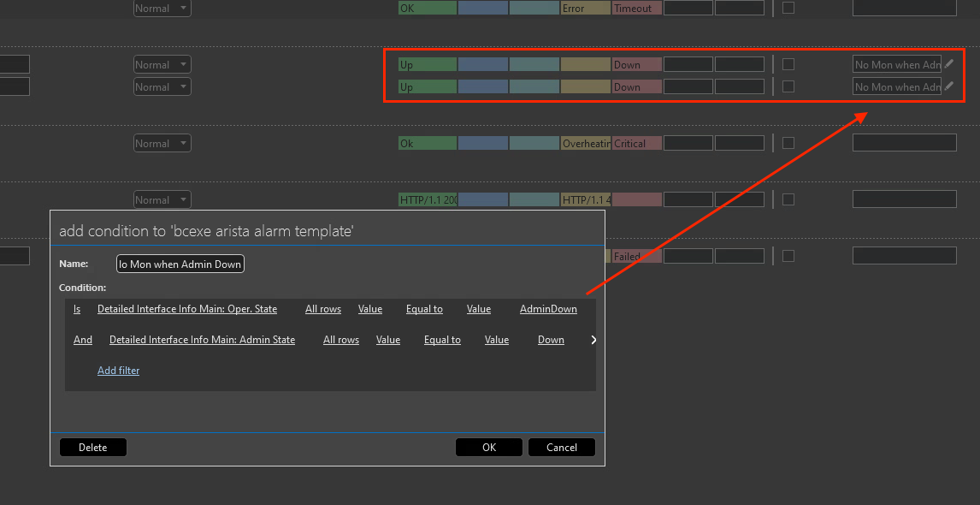This screenshot has width=980, height=505.
Task: Toggle the checkbox in the HTTP/1.1 row
Action: pos(788,199)
